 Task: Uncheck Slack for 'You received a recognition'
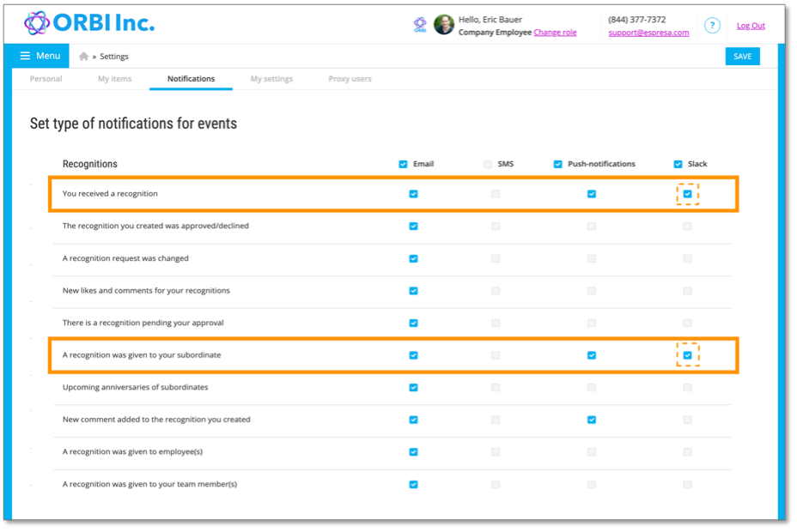688,194
